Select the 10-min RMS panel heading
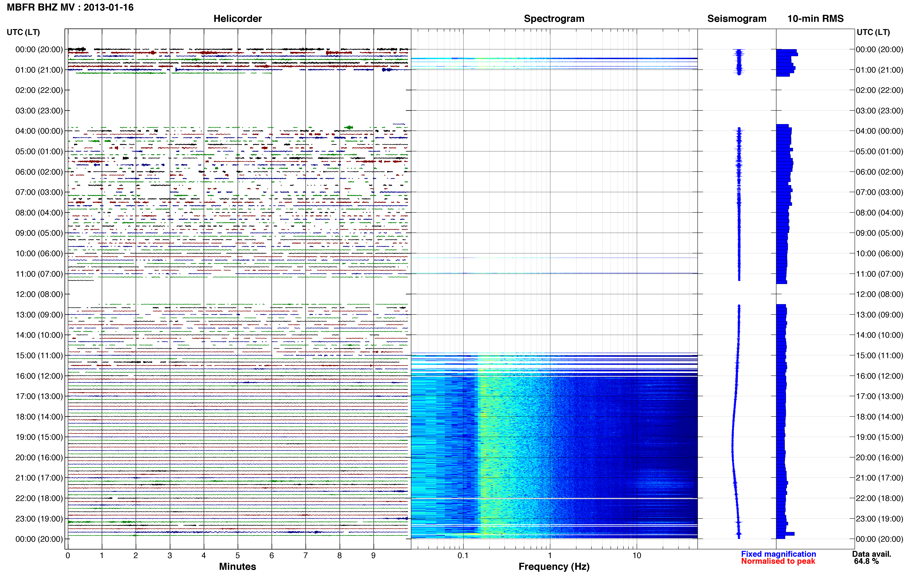This screenshot has width=924, height=578. click(816, 19)
